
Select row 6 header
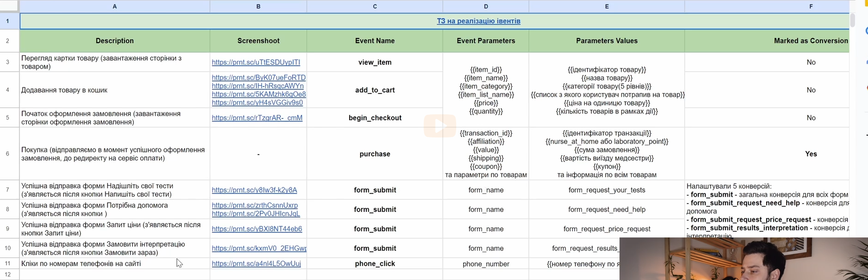pyautogui.click(x=9, y=154)
